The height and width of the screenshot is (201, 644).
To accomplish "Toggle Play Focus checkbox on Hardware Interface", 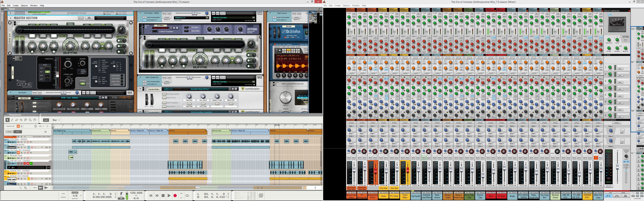I will 117,12.
